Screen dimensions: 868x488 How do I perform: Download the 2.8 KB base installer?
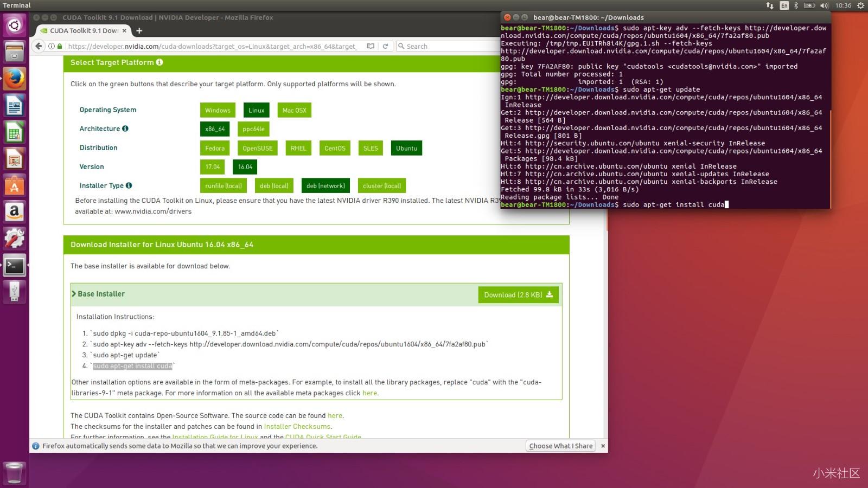518,295
